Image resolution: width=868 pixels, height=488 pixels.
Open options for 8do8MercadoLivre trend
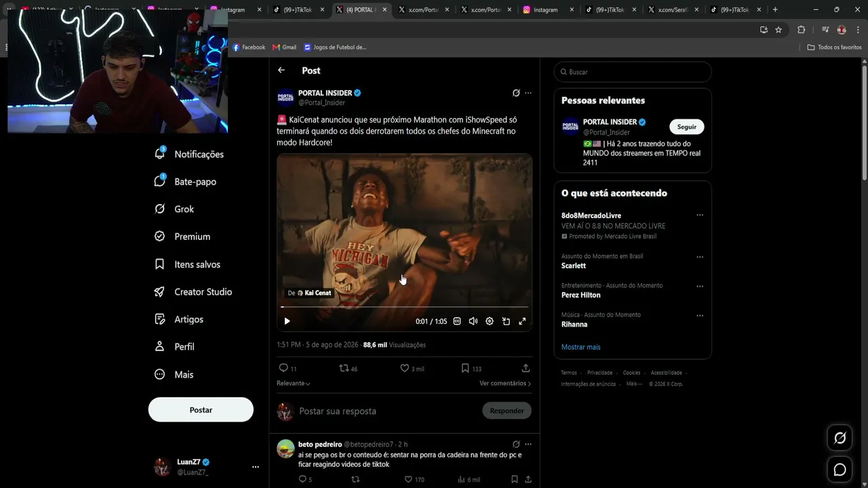[x=700, y=216]
